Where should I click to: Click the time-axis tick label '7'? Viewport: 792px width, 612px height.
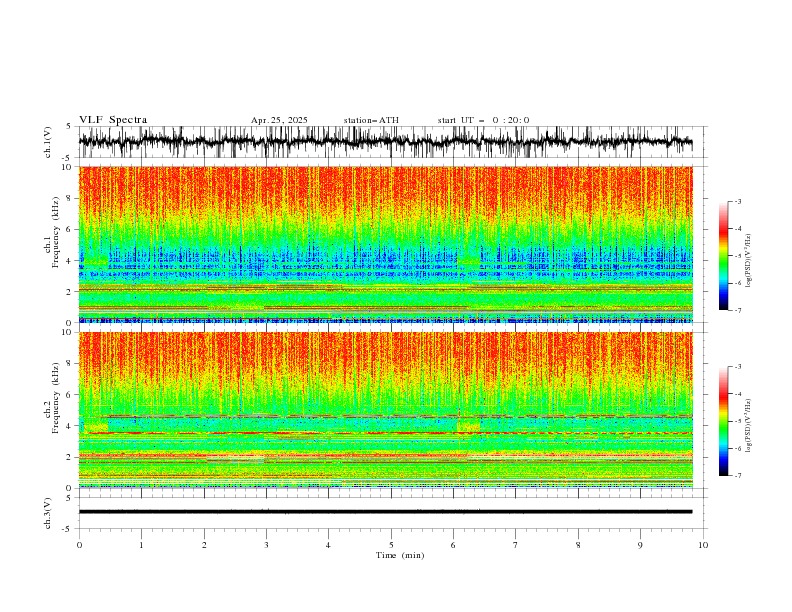pyautogui.click(x=516, y=545)
